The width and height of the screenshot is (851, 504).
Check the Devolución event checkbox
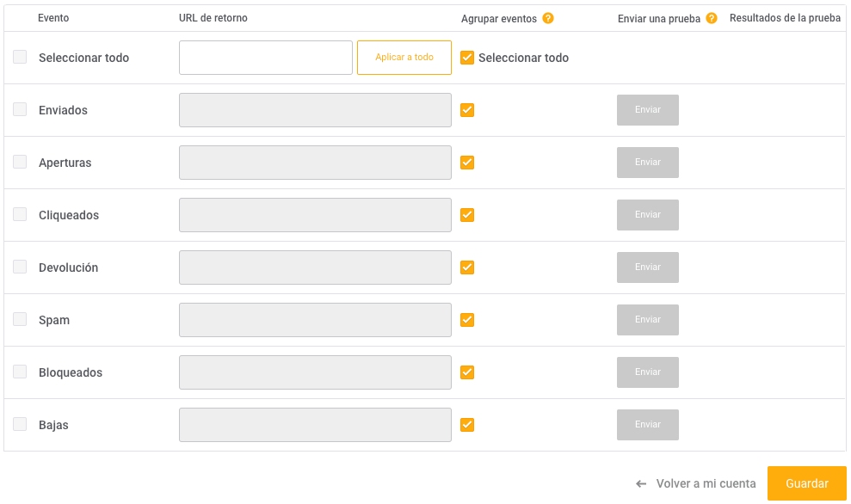coord(20,267)
